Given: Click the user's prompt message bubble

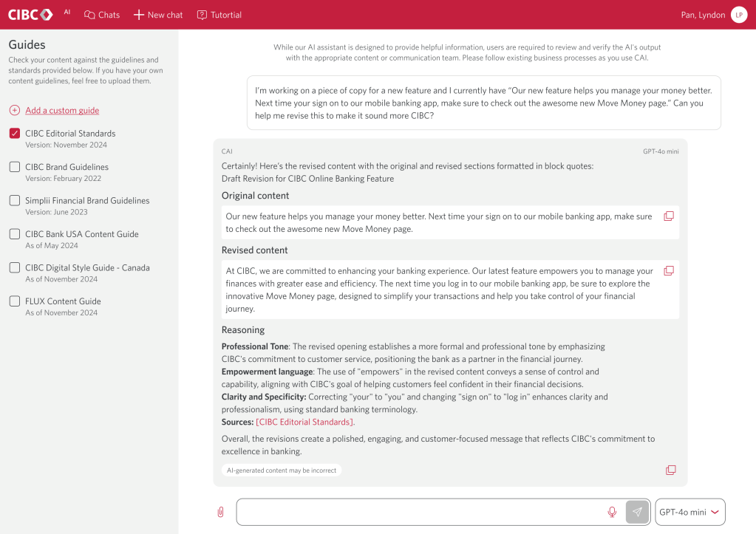Looking at the screenshot, I should pos(483,103).
